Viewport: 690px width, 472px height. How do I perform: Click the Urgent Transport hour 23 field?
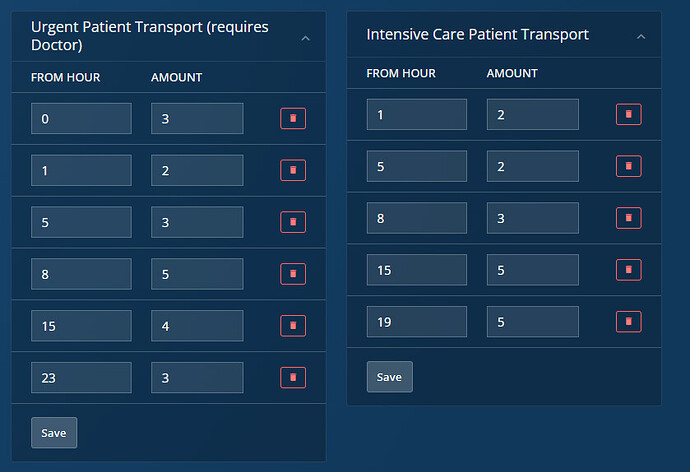[81, 377]
